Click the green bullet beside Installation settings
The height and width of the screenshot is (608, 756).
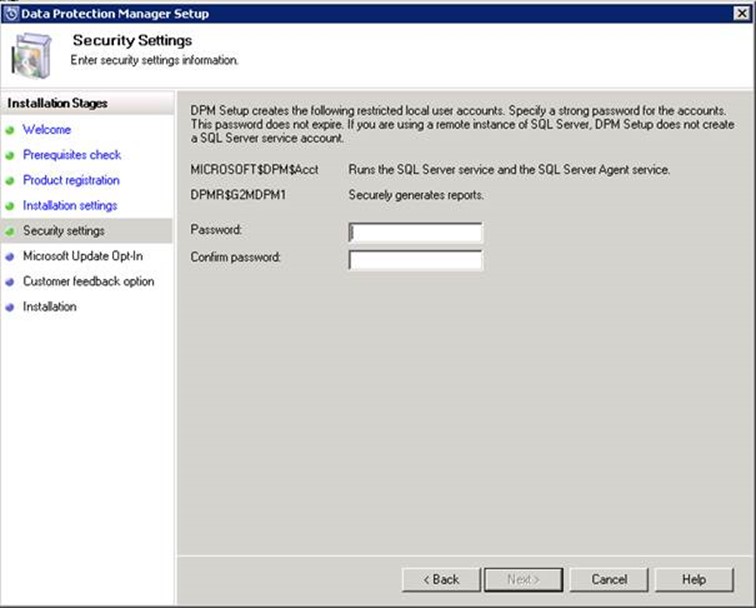coord(10,206)
